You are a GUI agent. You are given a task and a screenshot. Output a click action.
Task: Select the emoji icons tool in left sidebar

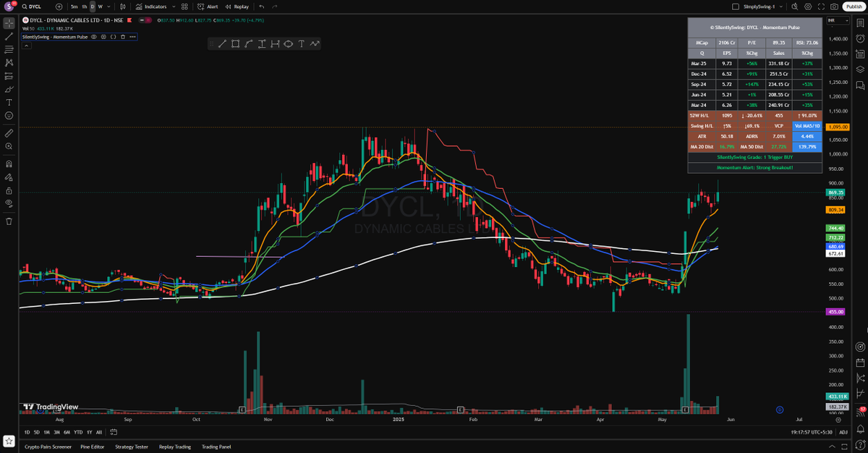coord(9,115)
